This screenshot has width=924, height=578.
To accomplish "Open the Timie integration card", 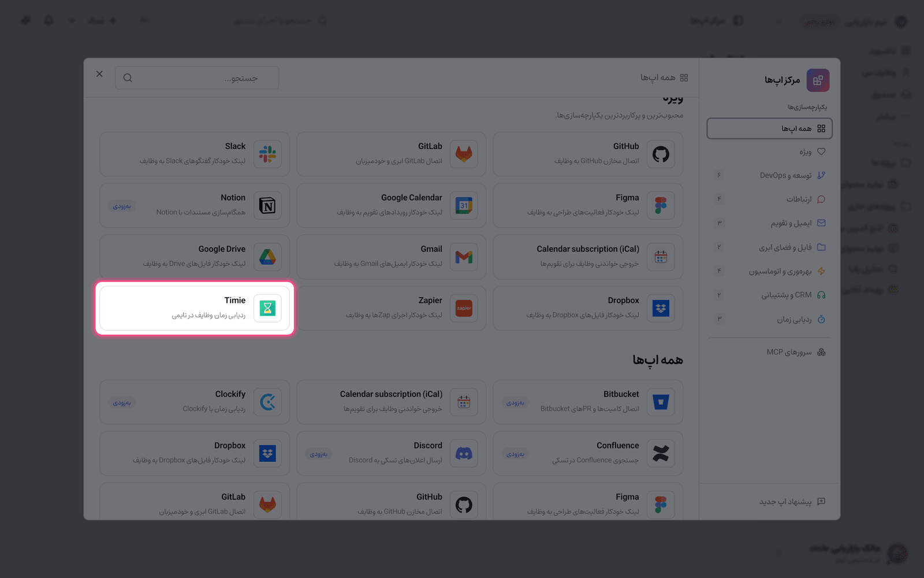I will click(x=195, y=309).
